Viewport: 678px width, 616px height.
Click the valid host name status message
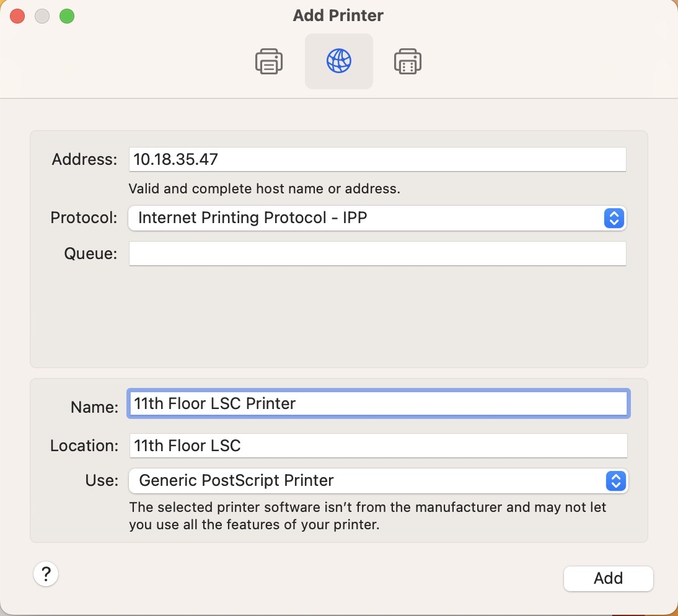click(x=264, y=189)
